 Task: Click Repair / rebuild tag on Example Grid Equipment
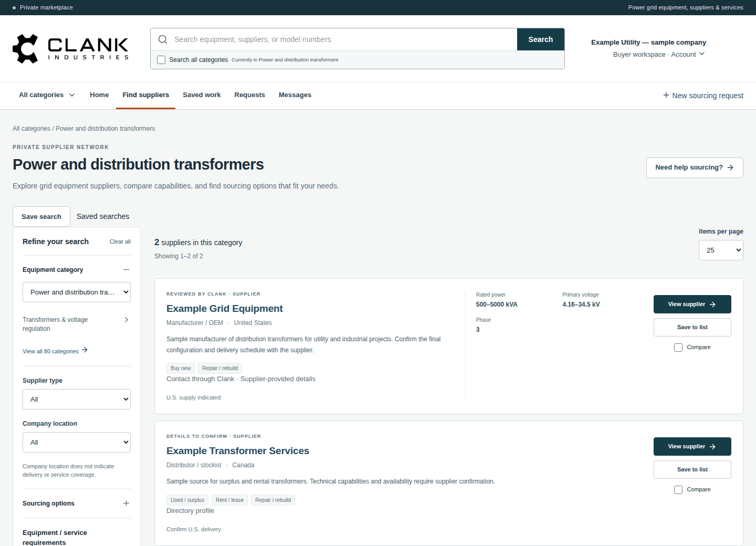(220, 369)
